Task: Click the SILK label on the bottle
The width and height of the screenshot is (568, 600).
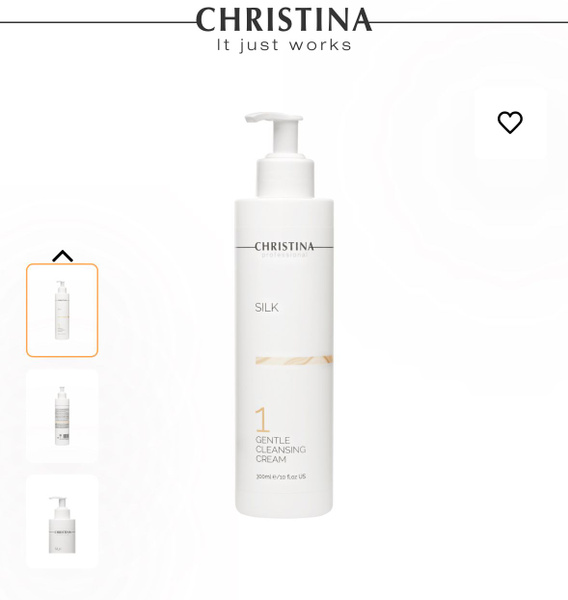Action: click(x=267, y=307)
